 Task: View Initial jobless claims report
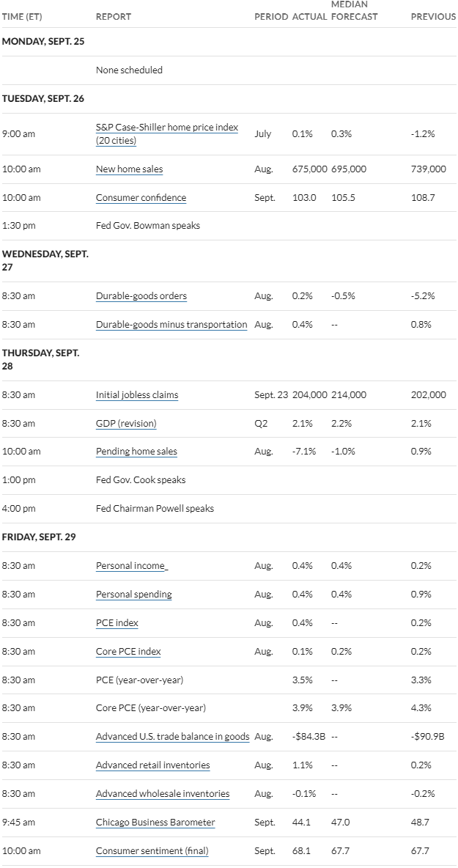point(137,394)
